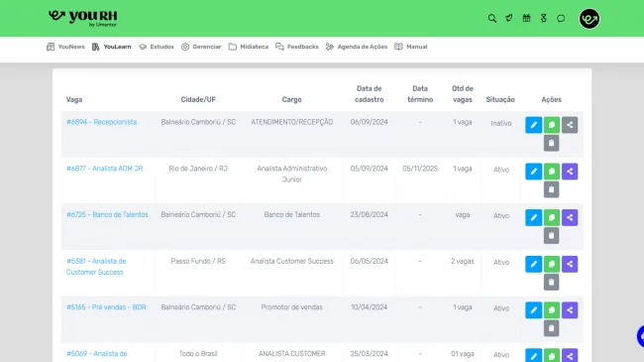Delete vacancy #5381 Analista de Customer Success
The image size is (644, 362).
point(552,283)
